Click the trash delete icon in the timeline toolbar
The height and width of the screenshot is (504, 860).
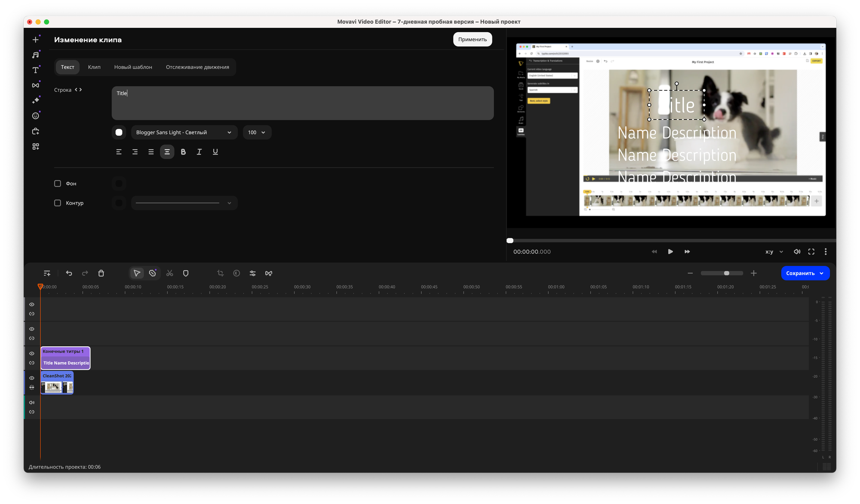[101, 273]
